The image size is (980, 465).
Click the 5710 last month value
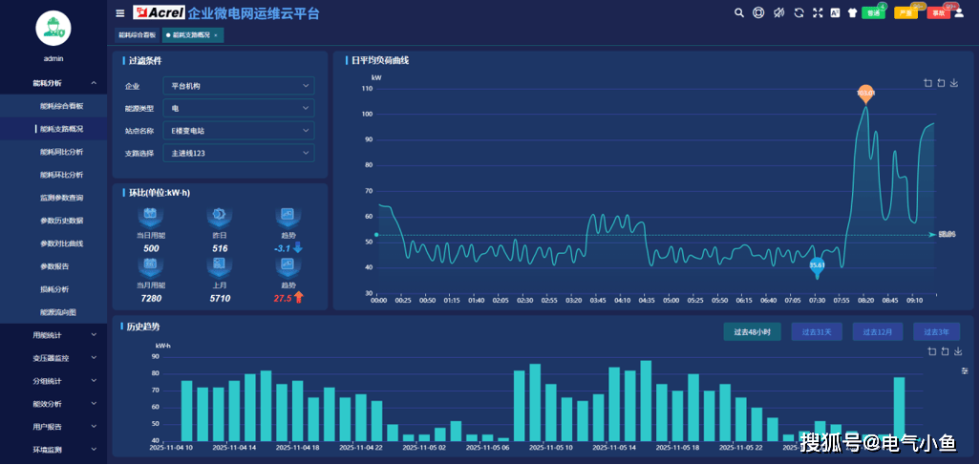pos(220,298)
